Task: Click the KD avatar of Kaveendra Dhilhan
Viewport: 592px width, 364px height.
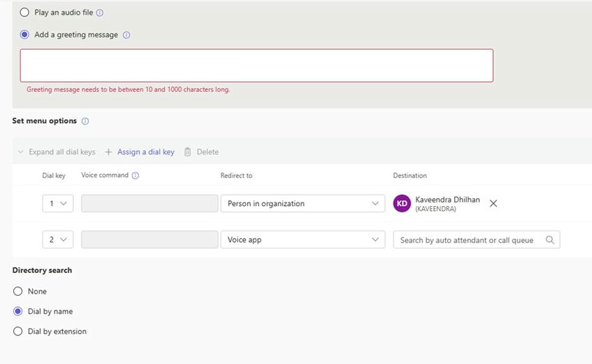Action: click(x=402, y=203)
